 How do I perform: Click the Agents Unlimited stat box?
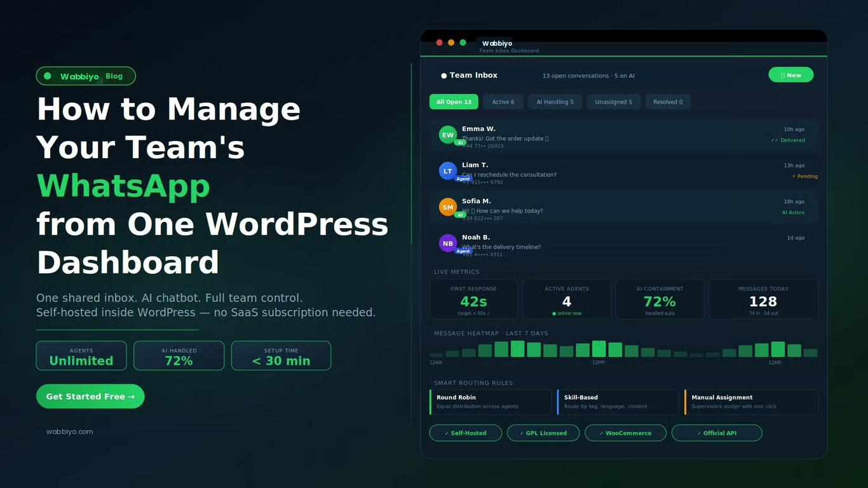(81, 356)
